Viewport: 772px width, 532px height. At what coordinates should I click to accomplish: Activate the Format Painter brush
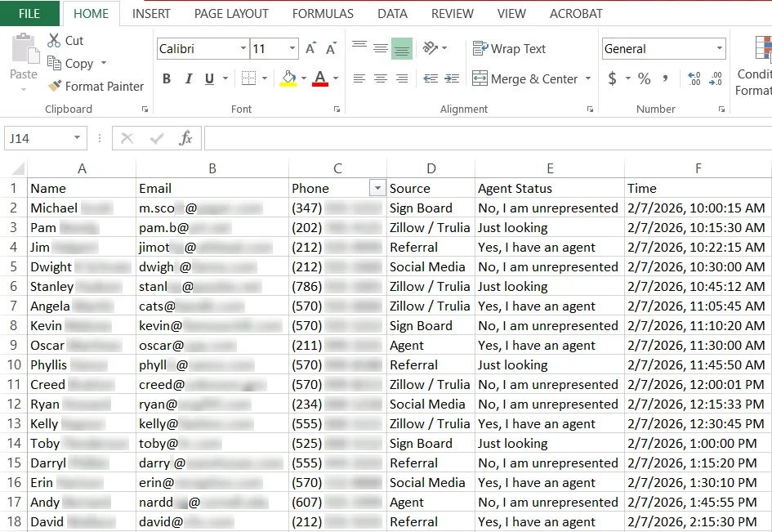click(55, 86)
